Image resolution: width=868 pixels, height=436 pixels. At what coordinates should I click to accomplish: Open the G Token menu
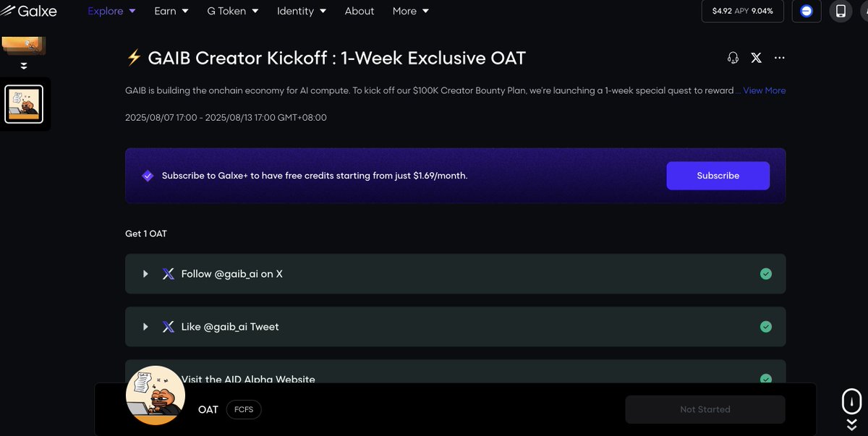(x=233, y=11)
